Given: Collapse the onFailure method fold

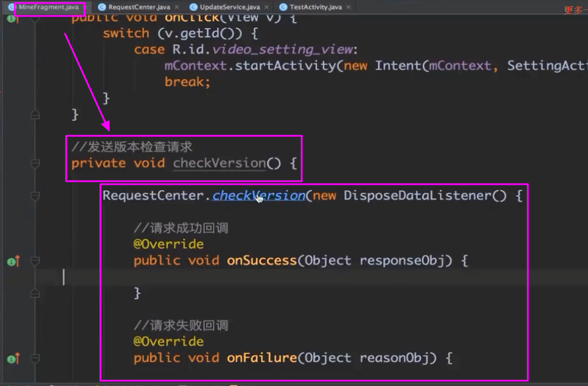Looking at the screenshot, I should 35,359.
